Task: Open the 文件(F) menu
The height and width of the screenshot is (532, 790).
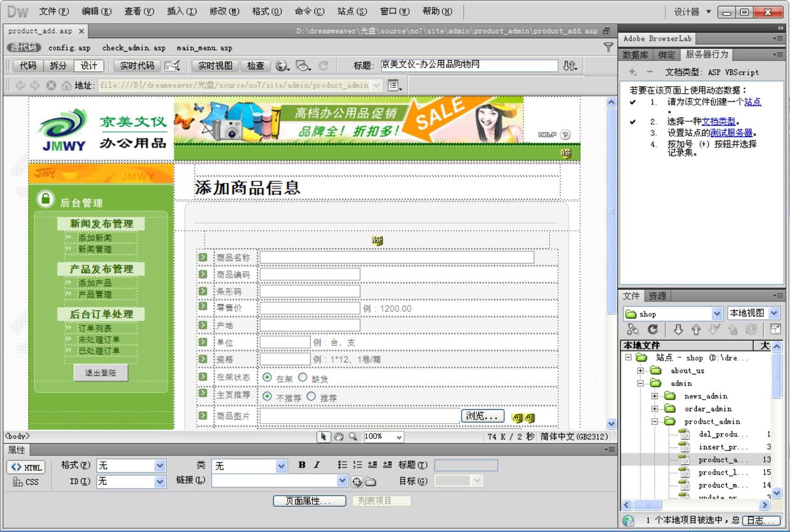Action: click(x=54, y=11)
